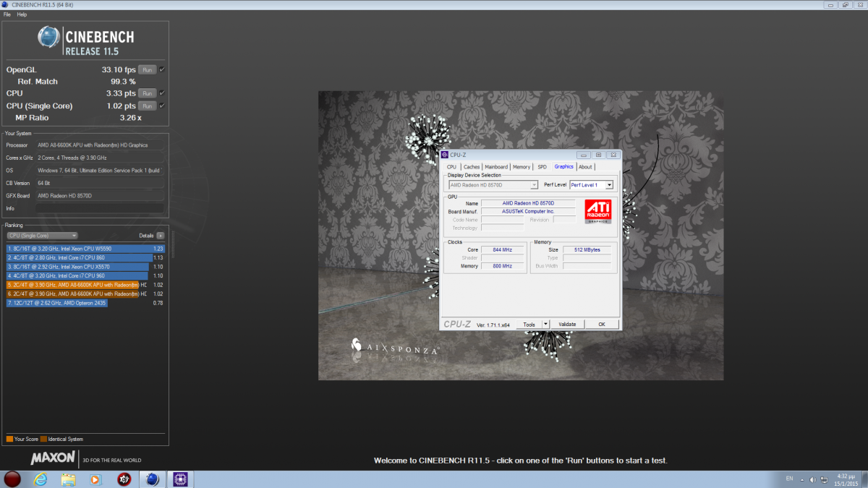Screen dimensions: 868x488
Task: Click the EN language indicator
Action: [788, 479]
